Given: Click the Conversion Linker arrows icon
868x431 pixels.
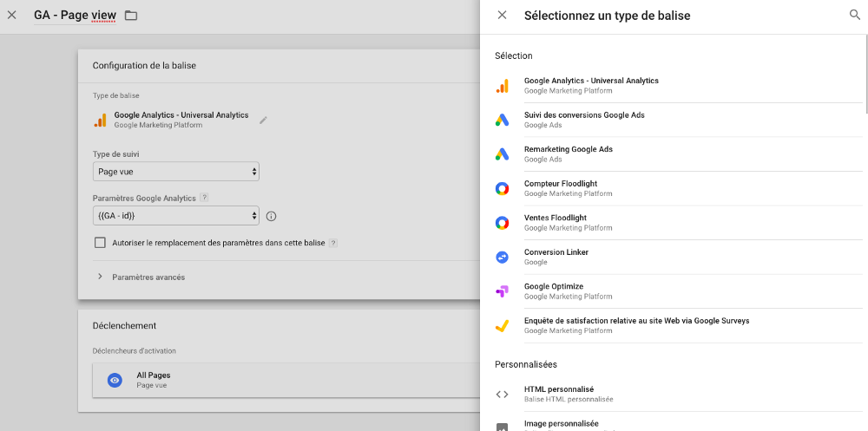Looking at the screenshot, I should 502,258.
